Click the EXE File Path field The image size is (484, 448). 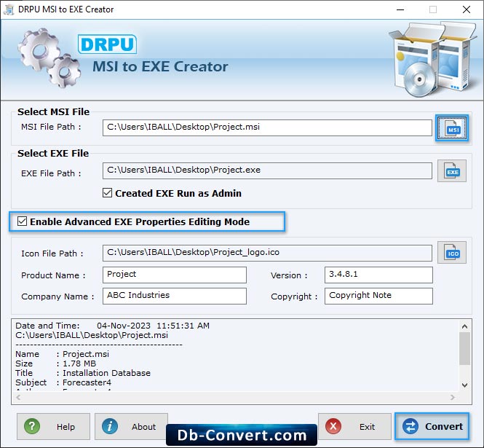click(267, 171)
